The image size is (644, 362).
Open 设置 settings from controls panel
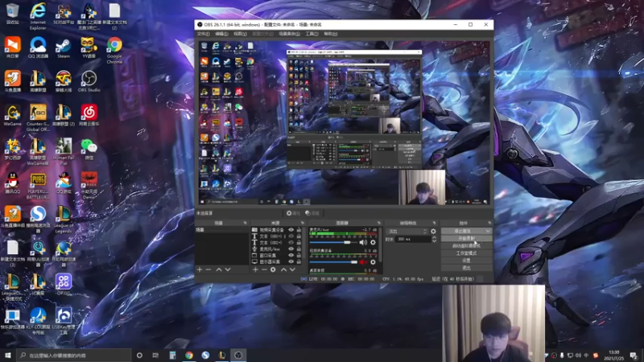[466, 261]
